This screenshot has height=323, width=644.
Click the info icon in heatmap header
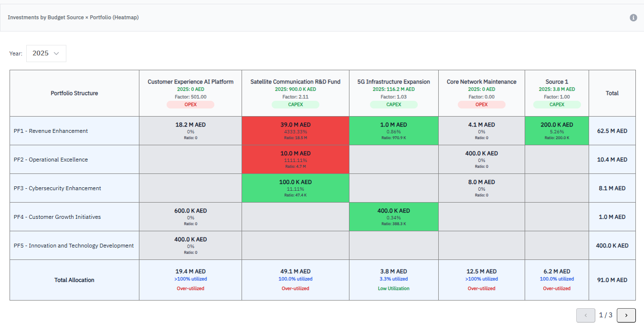pos(633,18)
